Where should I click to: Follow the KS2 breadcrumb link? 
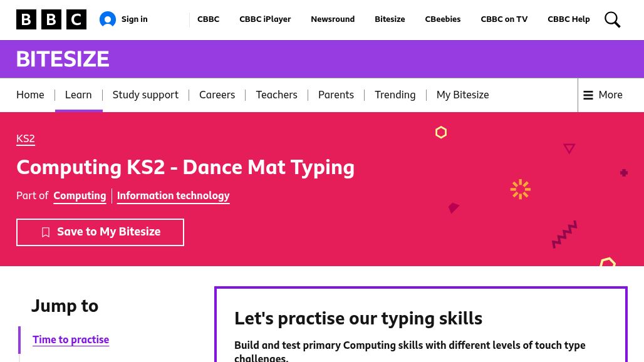click(x=26, y=138)
